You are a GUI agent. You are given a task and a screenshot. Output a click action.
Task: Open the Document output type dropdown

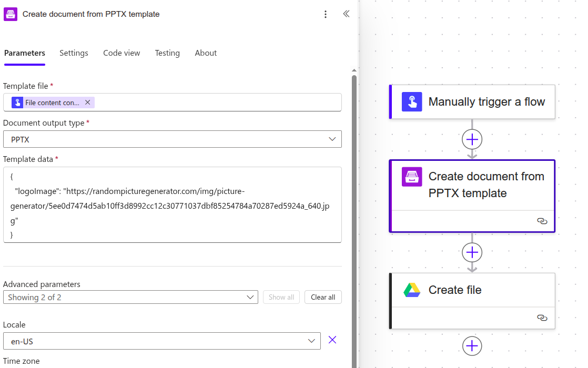coord(173,139)
